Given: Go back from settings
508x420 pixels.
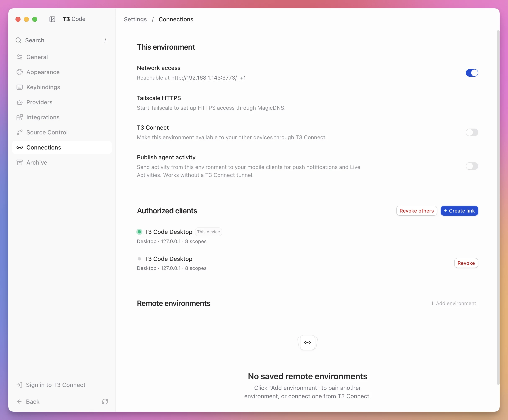Looking at the screenshot, I should point(28,402).
